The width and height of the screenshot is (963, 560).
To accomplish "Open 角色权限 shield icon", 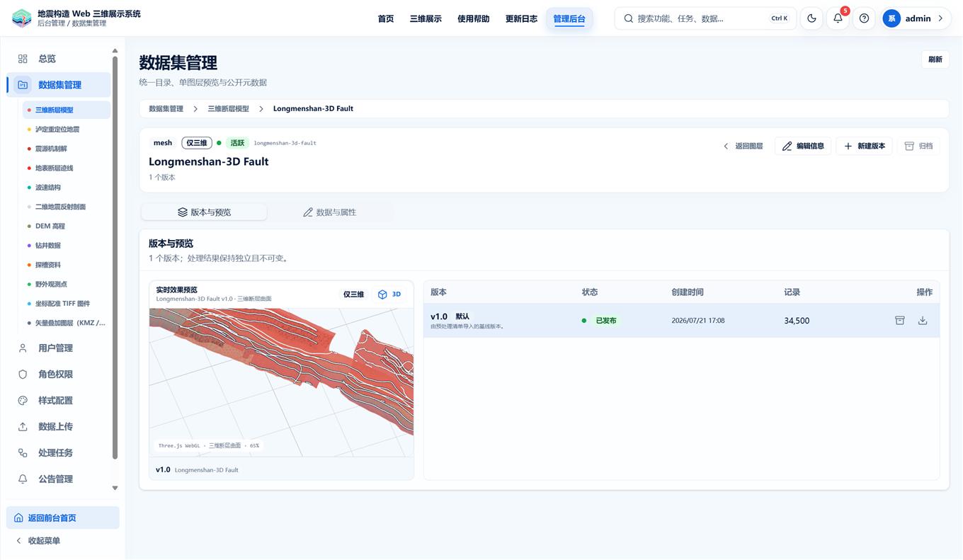I will [x=23, y=375].
